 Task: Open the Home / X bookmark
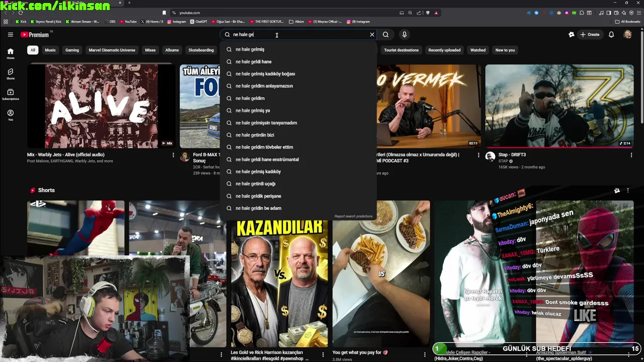pyautogui.click(x=152, y=22)
